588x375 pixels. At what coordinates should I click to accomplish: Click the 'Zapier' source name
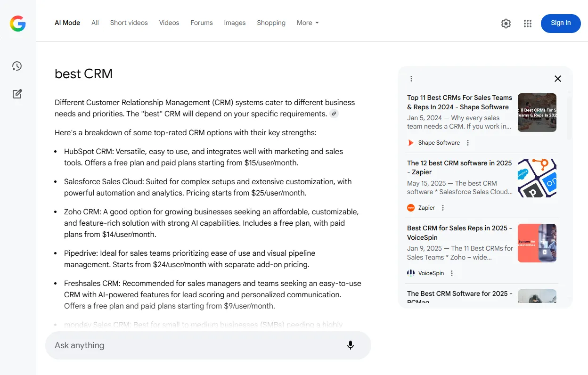(x=426, y=208)
